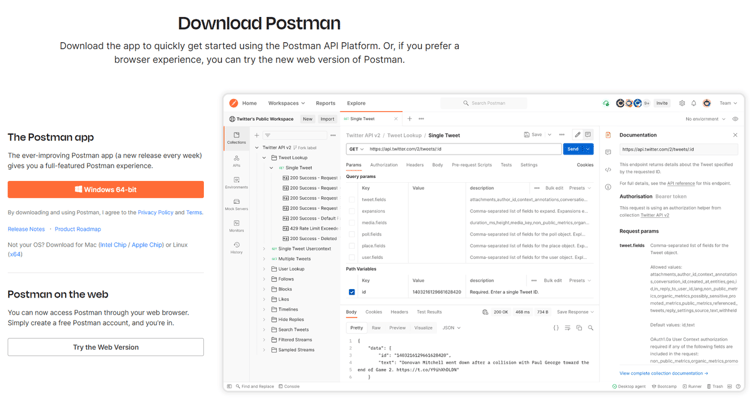Viewport: 750px width, 400px height.
Task: Open the No environment dropdown
Action: tap(706, 119)
